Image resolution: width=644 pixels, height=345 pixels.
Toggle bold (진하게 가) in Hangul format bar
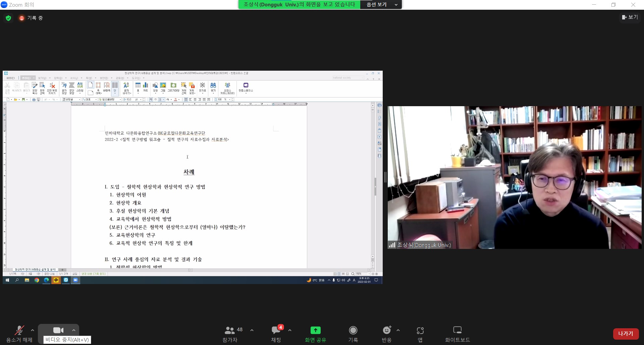click(x=151, y=99)
